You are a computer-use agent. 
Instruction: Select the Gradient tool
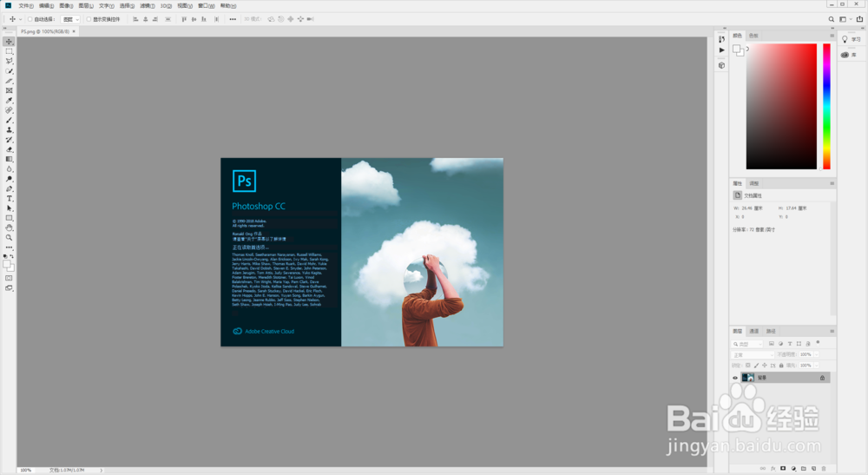(x=9, y=160)
